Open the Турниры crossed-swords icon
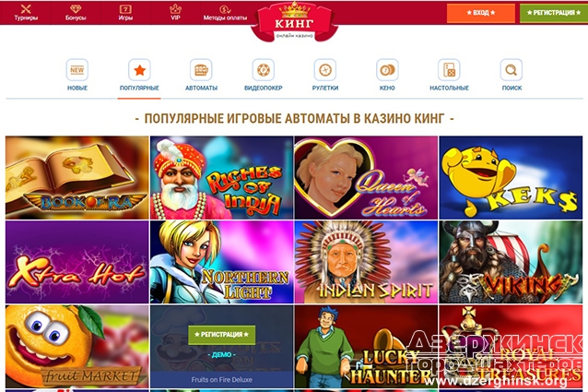Viewport: 588px width, 392px height. coord(26,8)
